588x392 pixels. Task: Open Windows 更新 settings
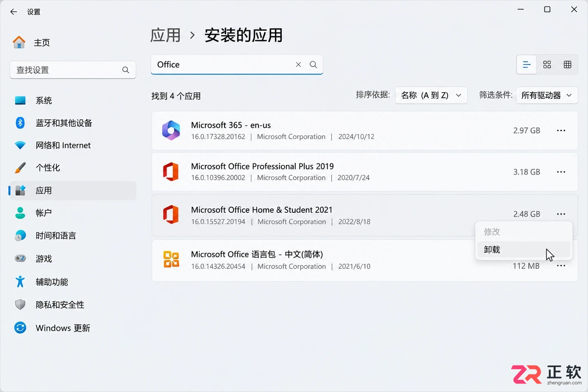[x=73, y=328]
